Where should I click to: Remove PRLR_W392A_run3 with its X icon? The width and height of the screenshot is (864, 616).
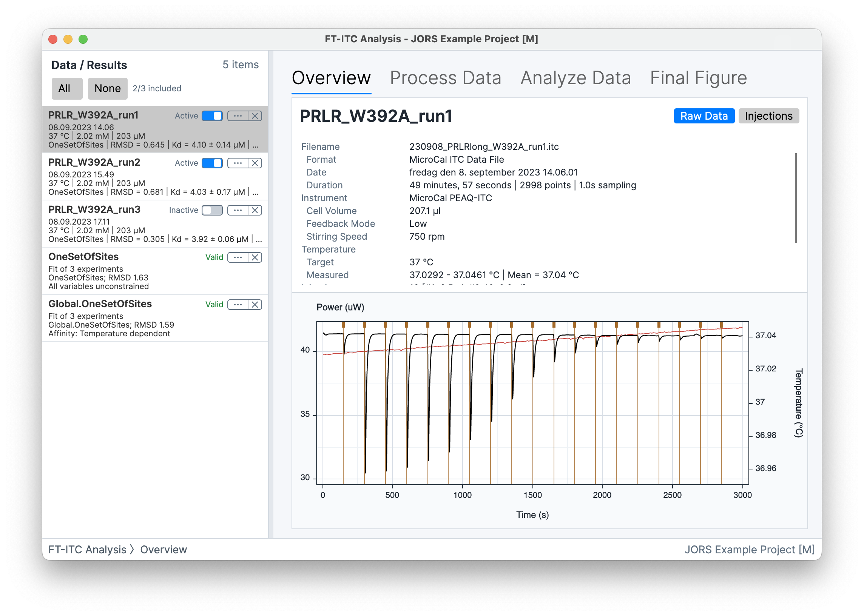(x=255, y=210)
